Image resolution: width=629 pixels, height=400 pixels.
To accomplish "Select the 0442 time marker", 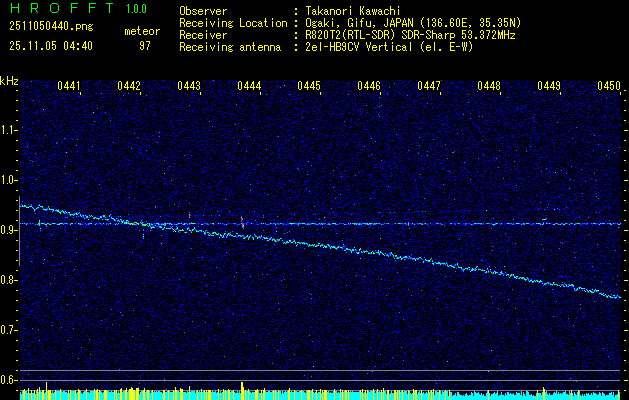I will click(129, 87).
